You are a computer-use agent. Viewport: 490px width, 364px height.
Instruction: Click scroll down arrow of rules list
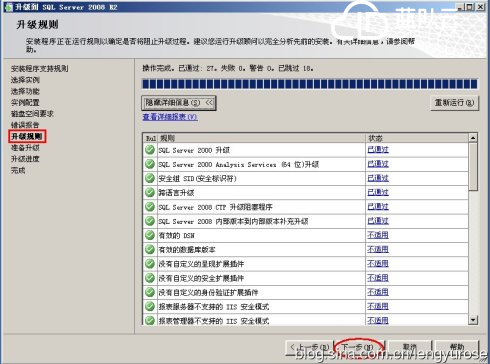473,320
